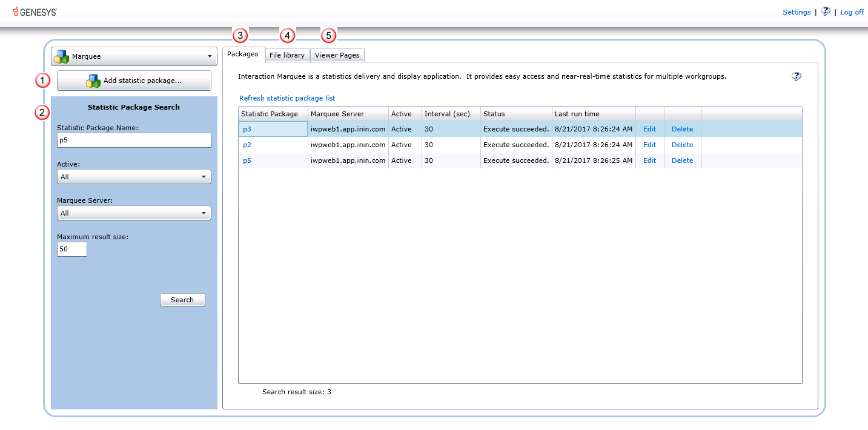Open help icon next to Settings
This screenshot has height=430, width=868.
(825, 12)
